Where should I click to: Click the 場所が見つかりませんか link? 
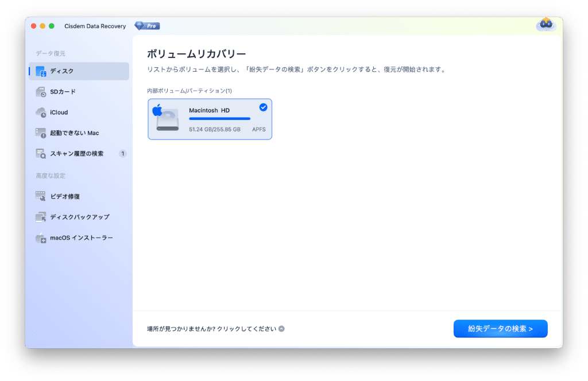211,329
